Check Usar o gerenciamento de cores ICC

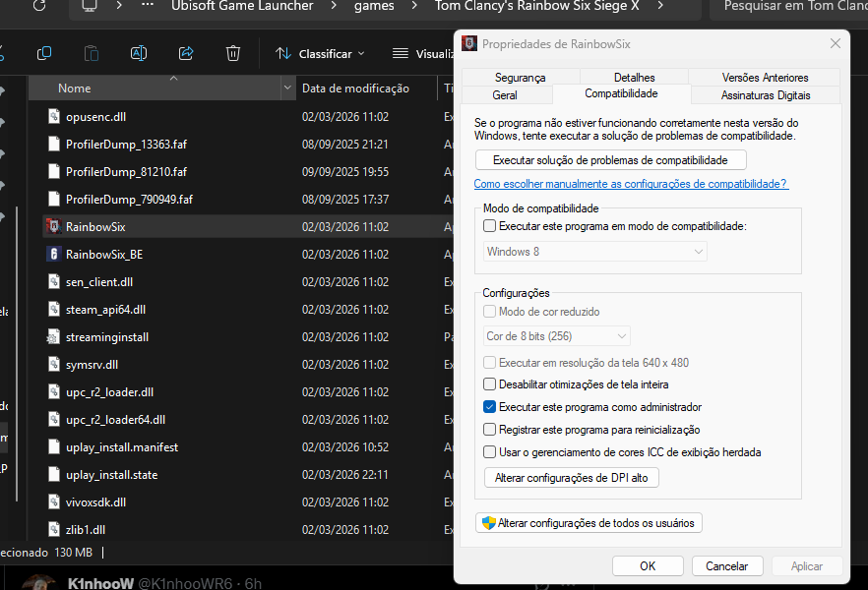[x=489, y=452]
